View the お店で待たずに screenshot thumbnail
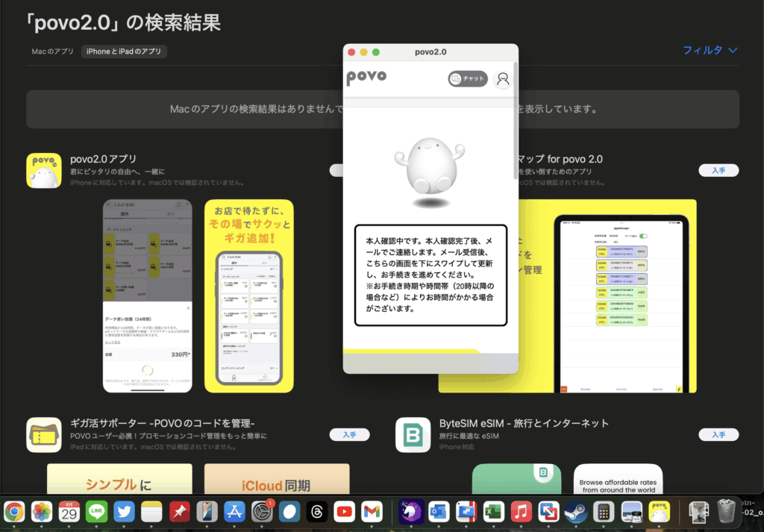 click(x=249, y=295)
